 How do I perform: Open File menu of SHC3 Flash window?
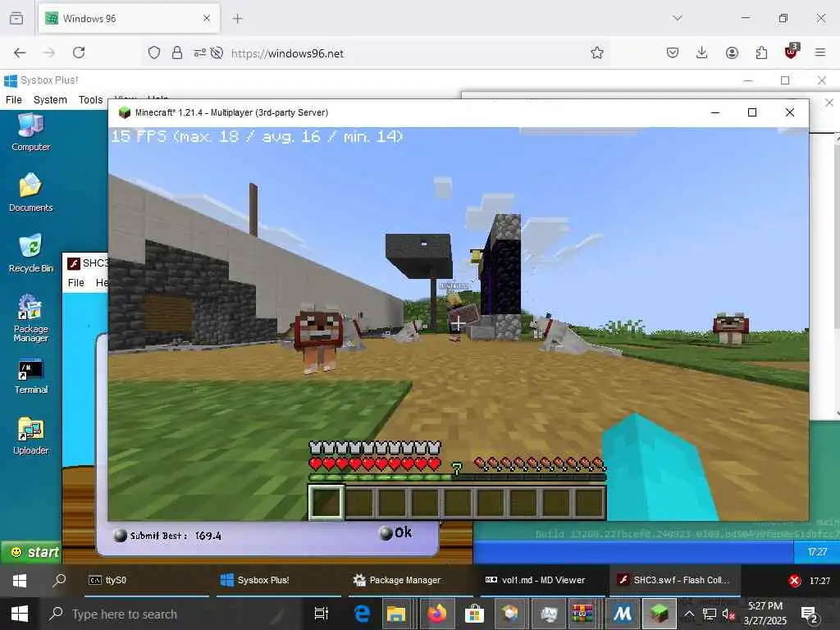(x=76, y=282)
